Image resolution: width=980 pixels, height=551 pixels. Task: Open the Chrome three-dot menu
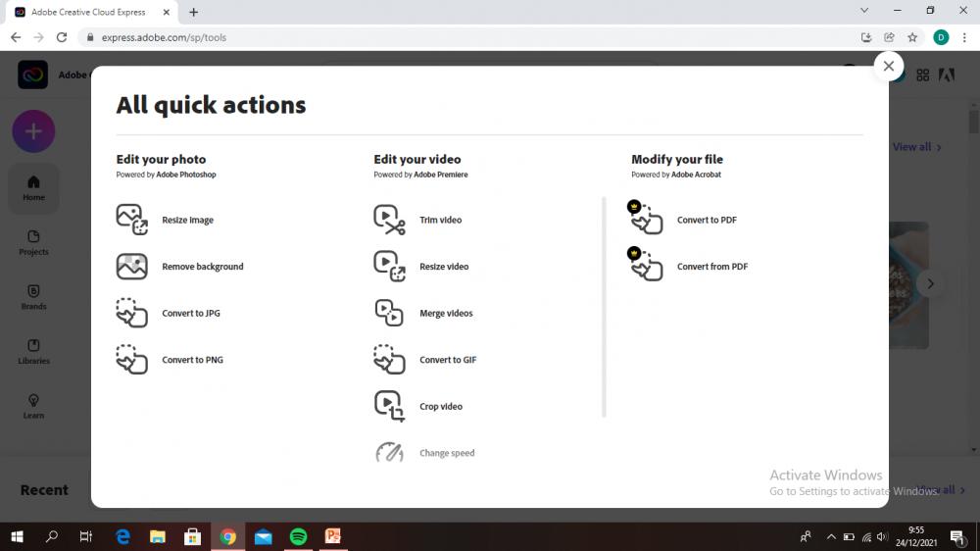point(964,37)
